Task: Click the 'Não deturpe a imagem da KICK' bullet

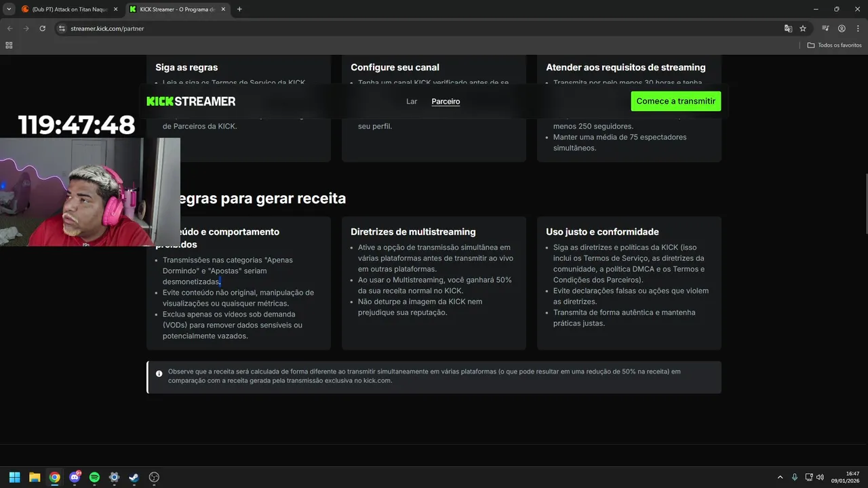Action: (420, 307)
